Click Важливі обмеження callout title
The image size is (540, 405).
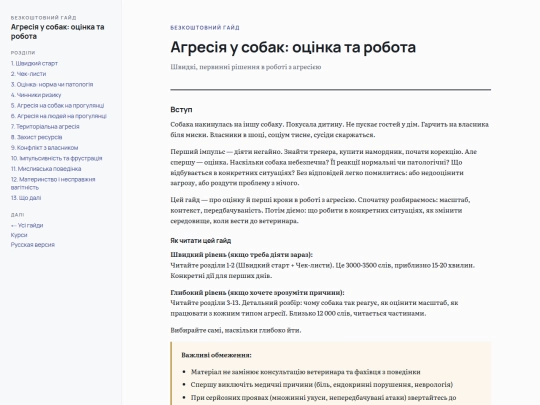click(x=216, y=355)
